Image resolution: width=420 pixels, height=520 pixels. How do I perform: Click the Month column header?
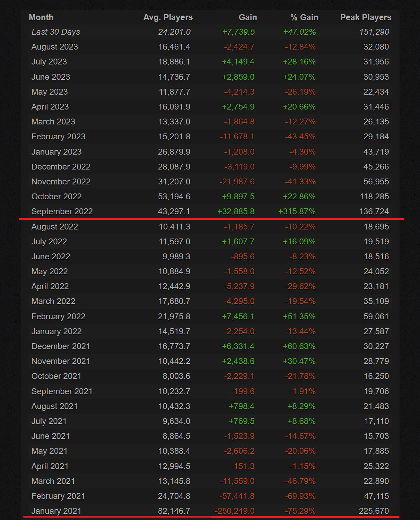41,17
